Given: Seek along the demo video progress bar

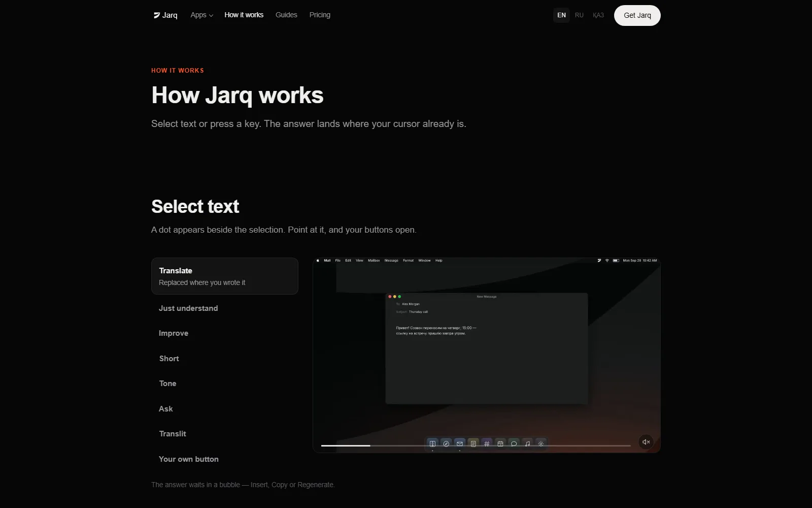Looking at the screenshot, I should (x=476, y=446).
